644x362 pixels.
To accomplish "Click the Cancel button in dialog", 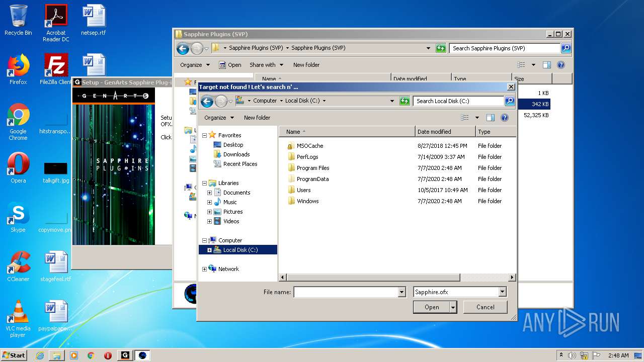I will (x=485, y=307).
